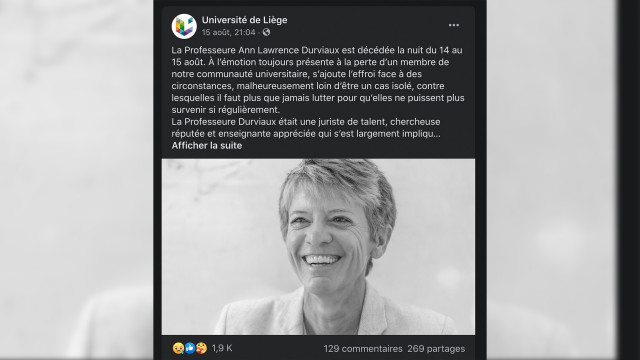Open the 15 août, 21:04 timestamp link
Screen dimensions: 640x360
[x=229, y=32]
